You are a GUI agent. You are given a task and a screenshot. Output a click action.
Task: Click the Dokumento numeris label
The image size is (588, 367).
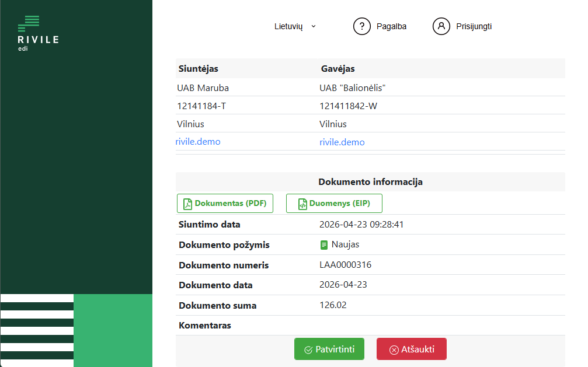[x=224, y=265]
